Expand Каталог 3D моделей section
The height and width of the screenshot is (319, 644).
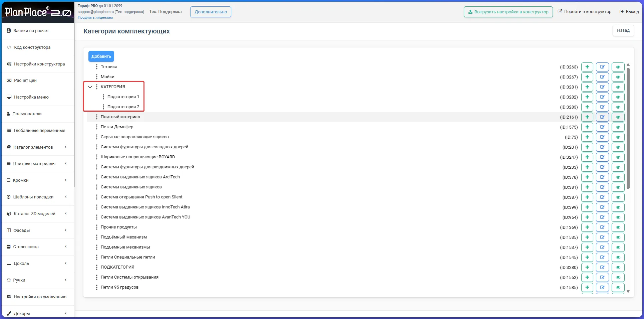[x=38, y=213]
